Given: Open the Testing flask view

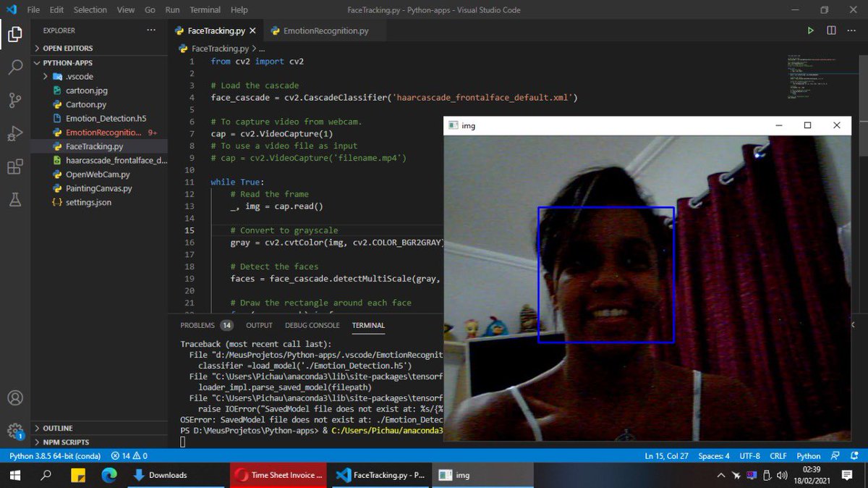Looking at the screenshot, I should coord(15,201).
